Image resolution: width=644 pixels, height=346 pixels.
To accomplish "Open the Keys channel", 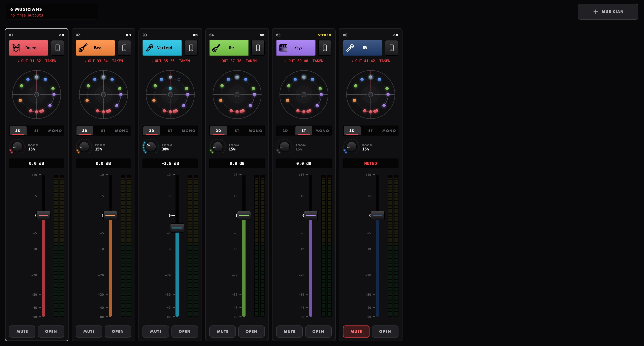I will click(318, 331).
